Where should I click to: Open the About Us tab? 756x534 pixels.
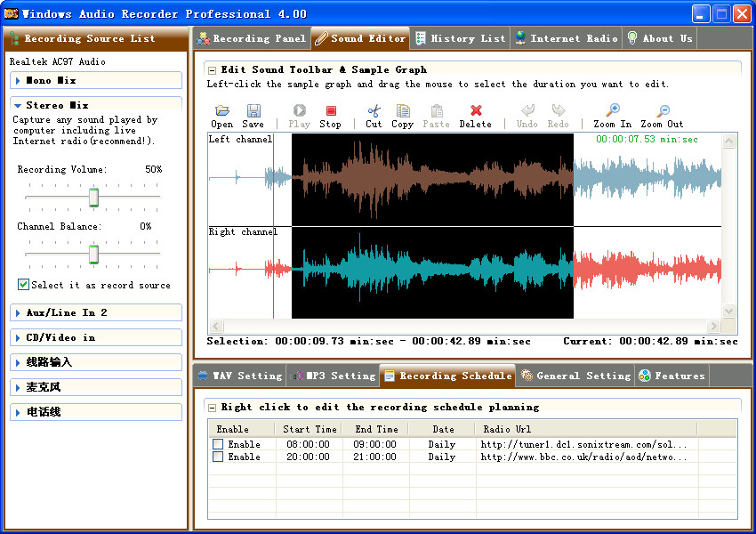pos(660,38)
